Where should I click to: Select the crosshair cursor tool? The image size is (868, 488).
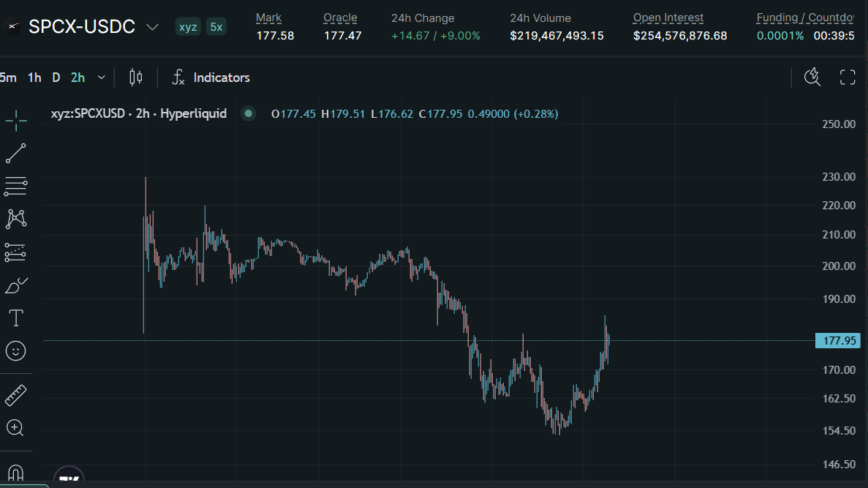coord(16,120)
